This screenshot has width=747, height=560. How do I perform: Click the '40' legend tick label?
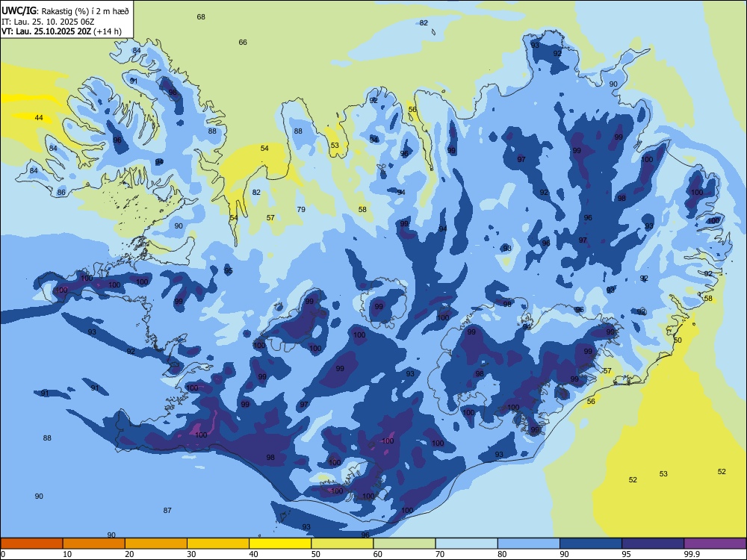pos(254,554)
